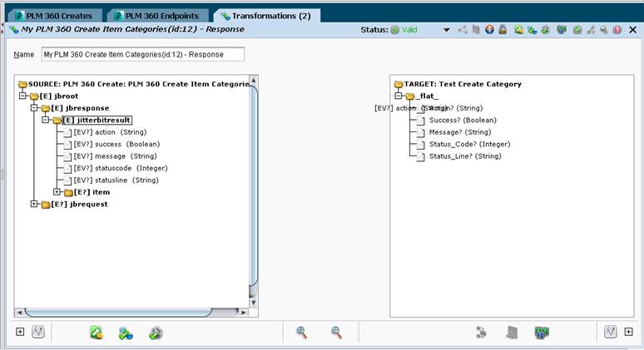
Task: Click the green circular icon in header toolbar
Action: point(577,30)
